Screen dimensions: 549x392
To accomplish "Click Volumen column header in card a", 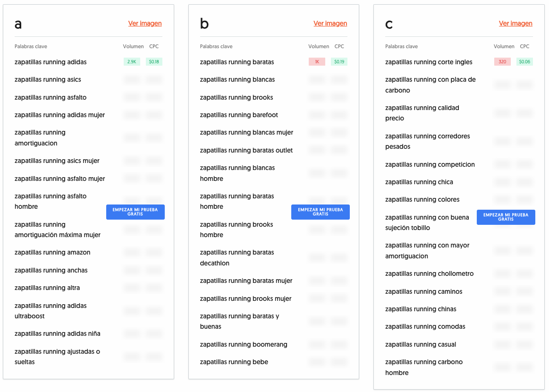I will [133, 46].
